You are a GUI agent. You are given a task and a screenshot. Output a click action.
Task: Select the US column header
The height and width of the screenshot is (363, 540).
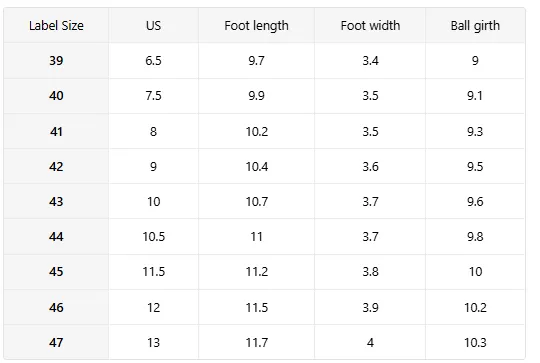pos(153,25)
